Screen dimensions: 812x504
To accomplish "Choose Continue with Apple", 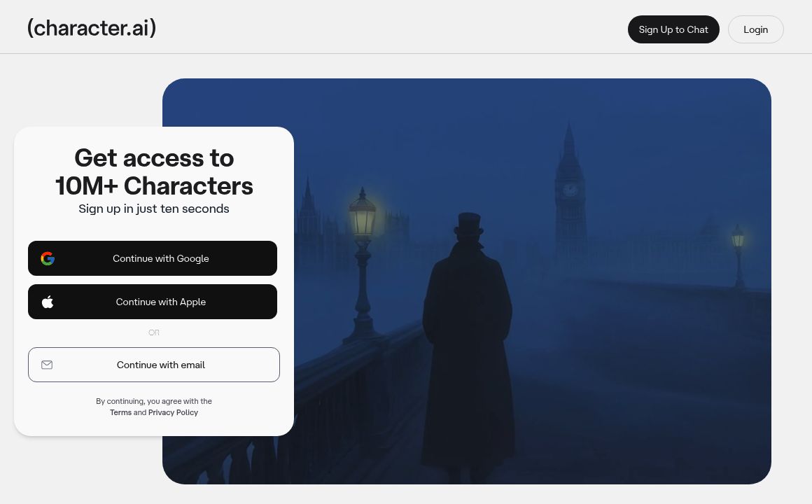I will tap(153, 302).
